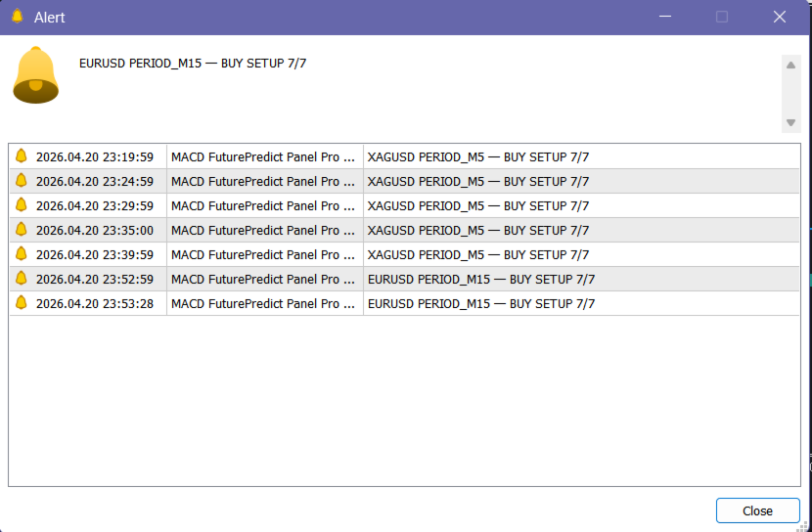Click the EURUSD BUY SETUP 7/7 header message

pyautogui.click(x=200, y=64)
